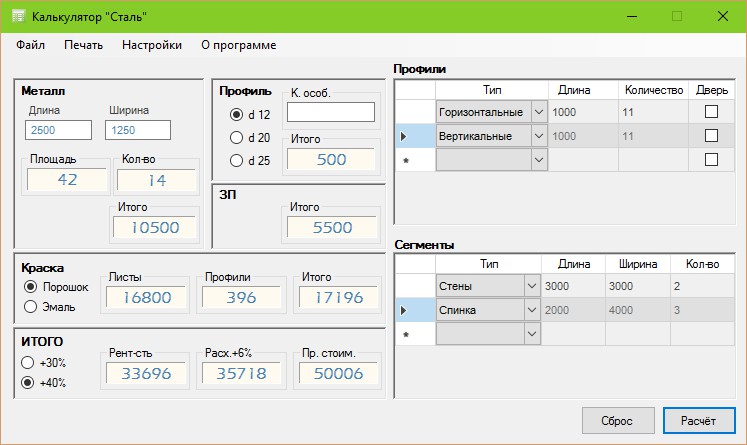747x445 pixels.
Task: Tick the Дверь checkbox for Горизонтальные row
Action: 712,112
